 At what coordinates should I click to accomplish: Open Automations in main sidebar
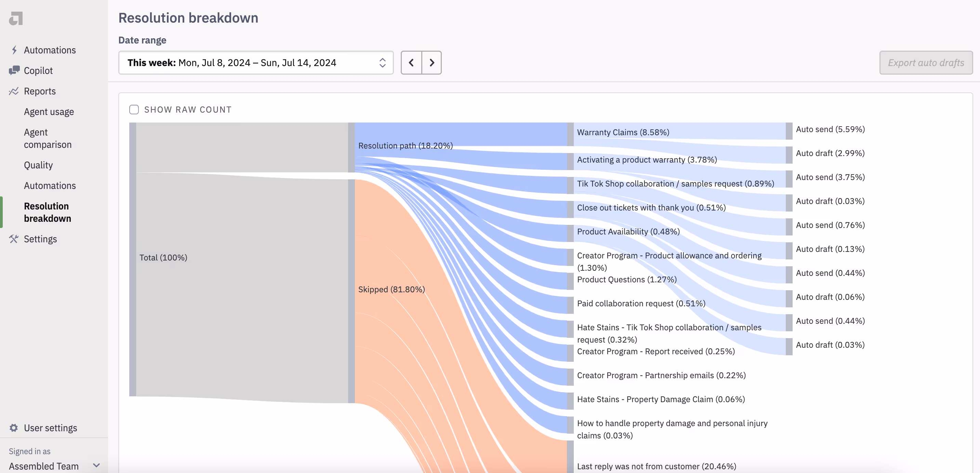click(x=50, y=50)
